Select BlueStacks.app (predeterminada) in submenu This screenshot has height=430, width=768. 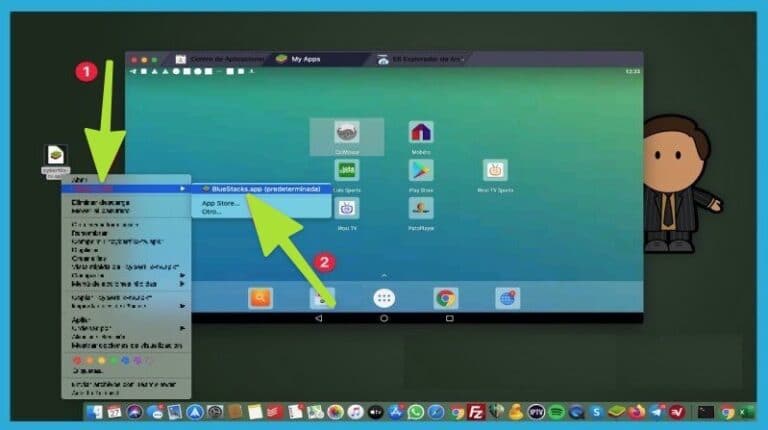pyautogui.click(x=262, y=189)
